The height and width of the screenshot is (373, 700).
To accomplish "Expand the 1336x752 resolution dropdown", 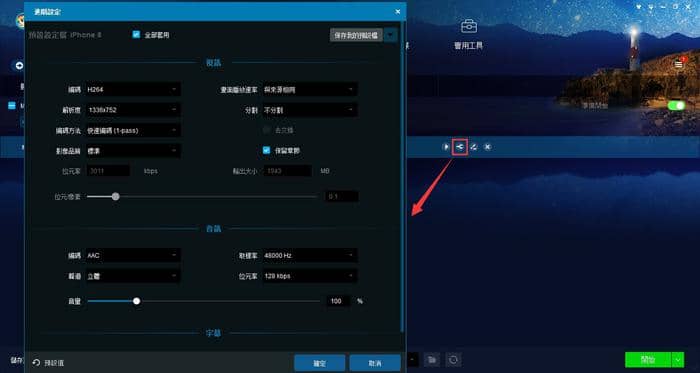I will click(x=133, y=110).
